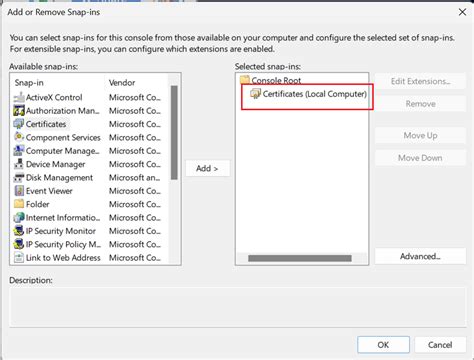The height and width of the screenshot is (360, 474).
Task: Click the Remove button
Action: coord(420,104)
